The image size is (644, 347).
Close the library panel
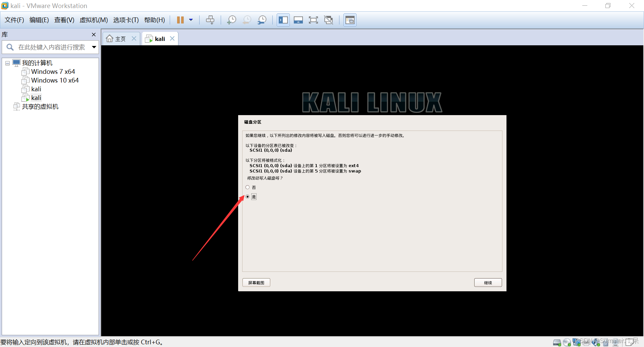[94, 35]
